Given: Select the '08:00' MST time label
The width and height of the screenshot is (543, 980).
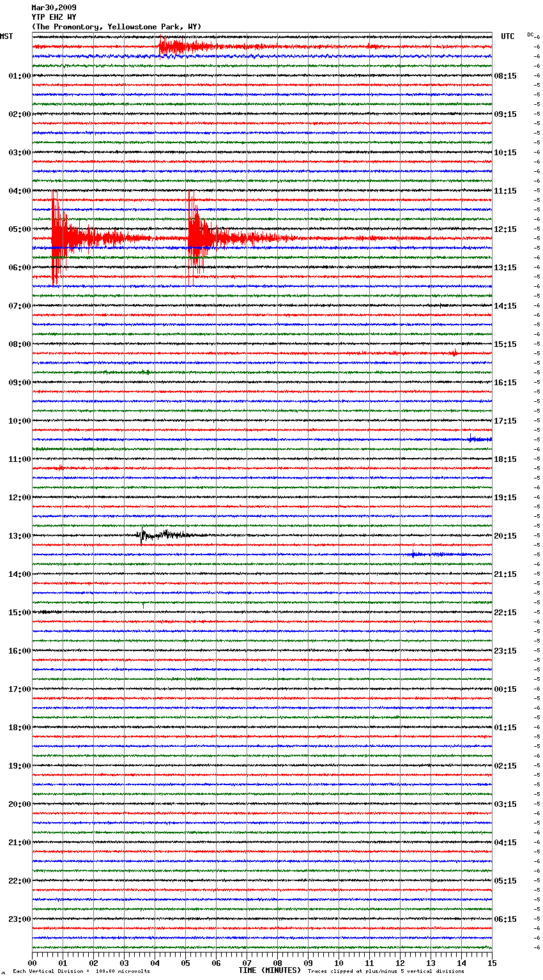Looking at the screenshot, I should 20,344.
